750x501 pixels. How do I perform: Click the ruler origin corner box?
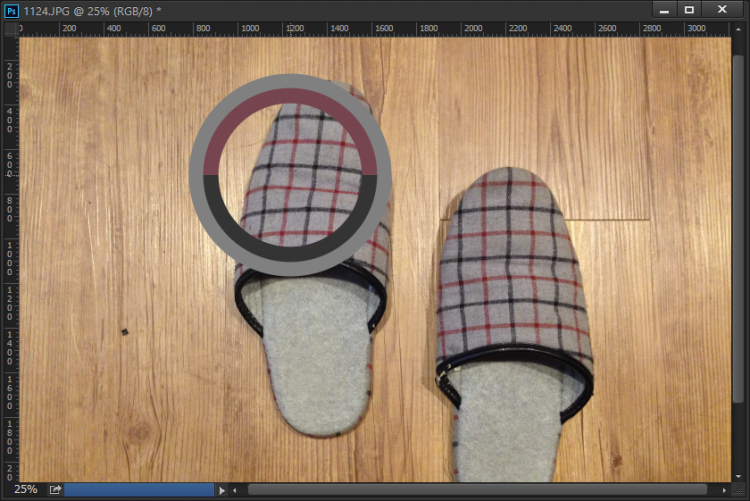(11, 29)
